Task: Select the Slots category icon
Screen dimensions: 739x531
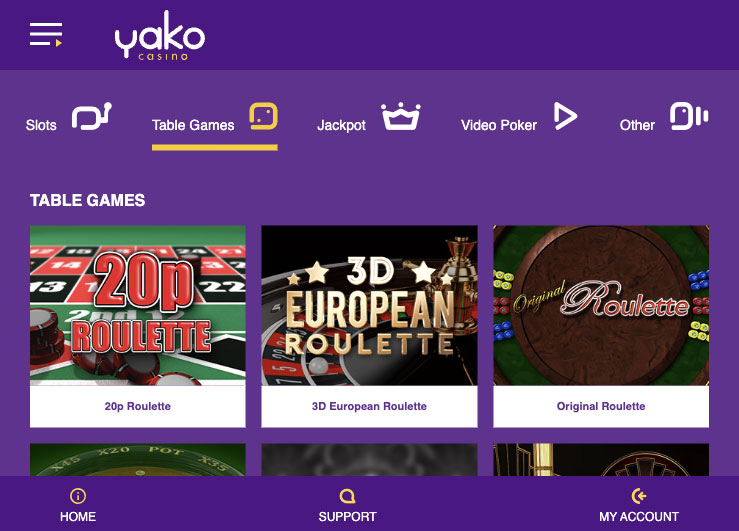Action: click(91, 116)
